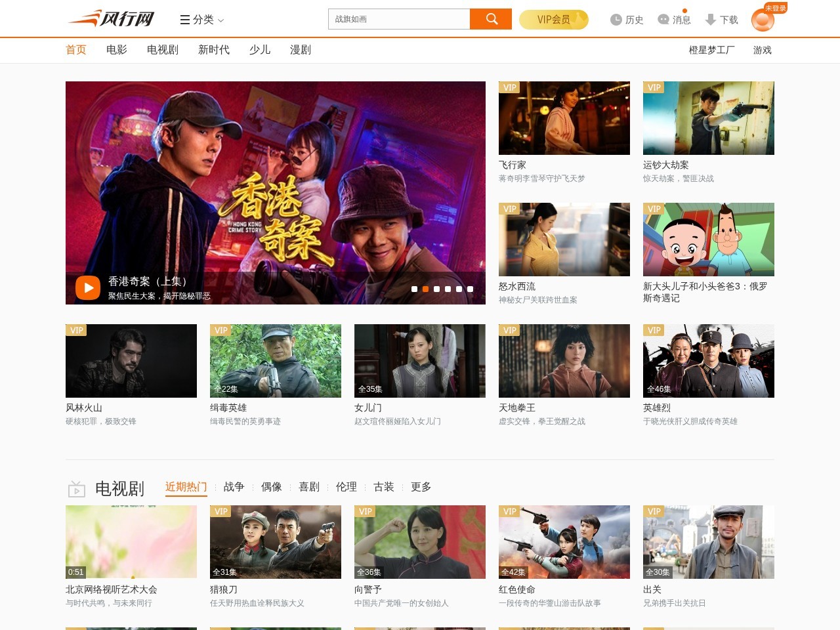
Task: Open 出关 thumbnail
Action: click(709, 542)
